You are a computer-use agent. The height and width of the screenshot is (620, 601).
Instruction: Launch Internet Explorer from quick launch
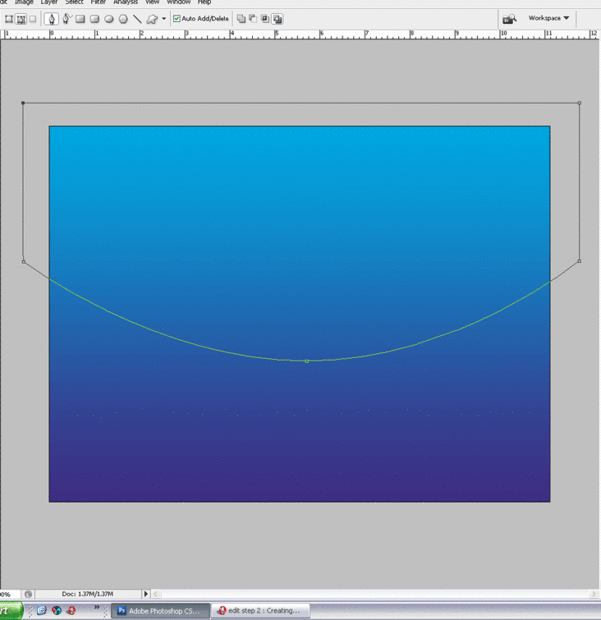(42, 611)
